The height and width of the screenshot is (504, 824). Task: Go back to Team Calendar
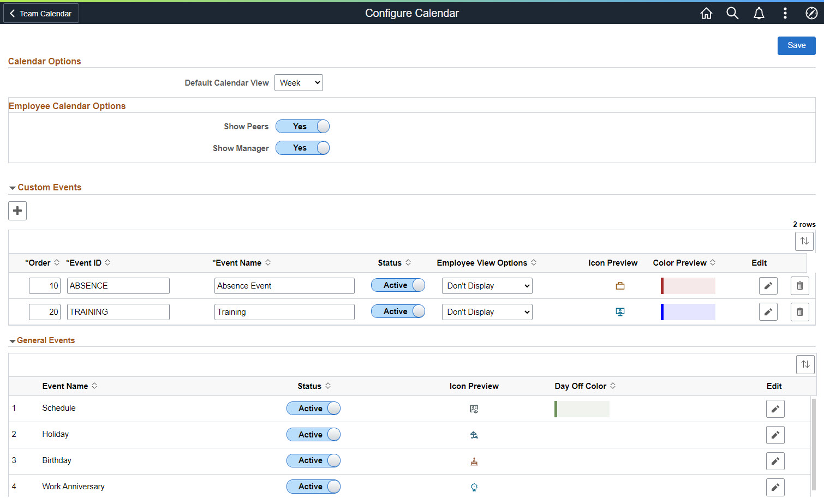click(x=41, y=13)
